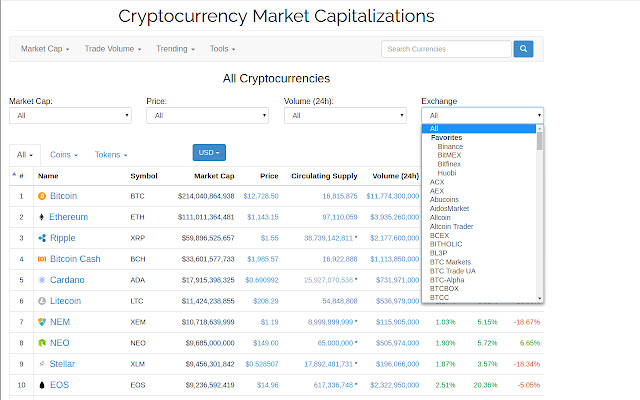This screenshot has width=640, height=400.
Task: Open the Tokens tab dropdown
Action: pos(111,155)
